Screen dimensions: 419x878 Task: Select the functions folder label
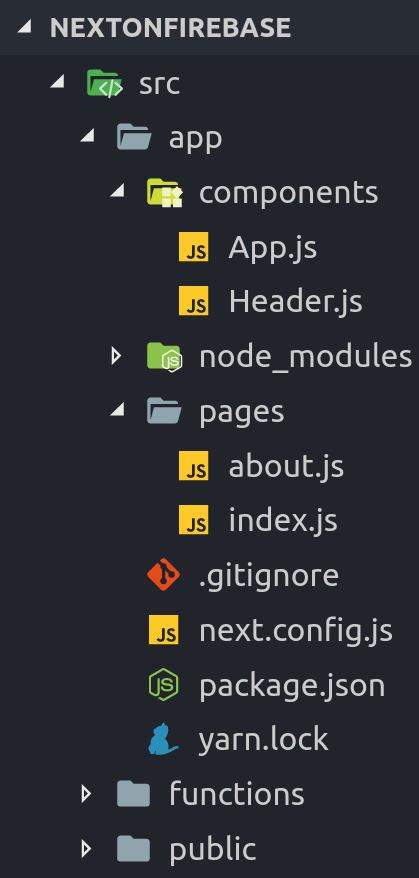click(x=236, y=794)
